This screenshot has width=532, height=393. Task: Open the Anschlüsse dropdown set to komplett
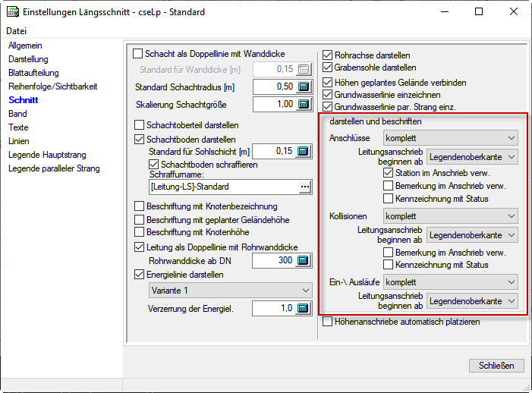(451, 139)
